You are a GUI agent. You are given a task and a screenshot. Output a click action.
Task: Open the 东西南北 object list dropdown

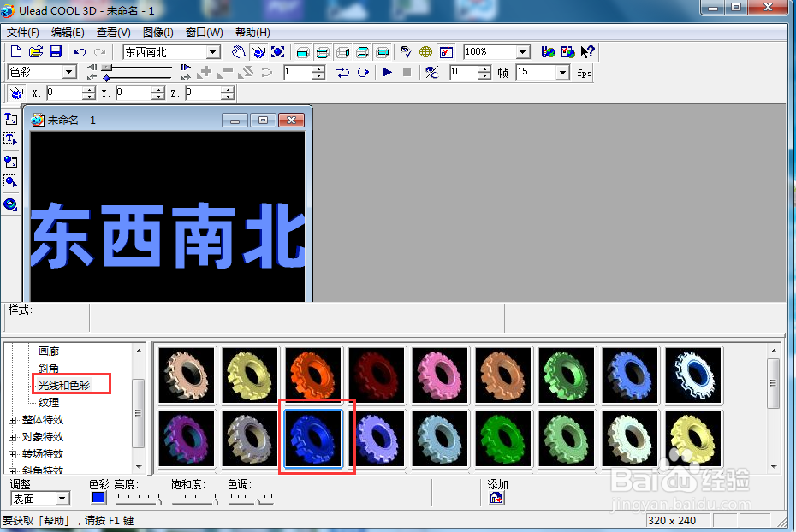coord(213,51)
